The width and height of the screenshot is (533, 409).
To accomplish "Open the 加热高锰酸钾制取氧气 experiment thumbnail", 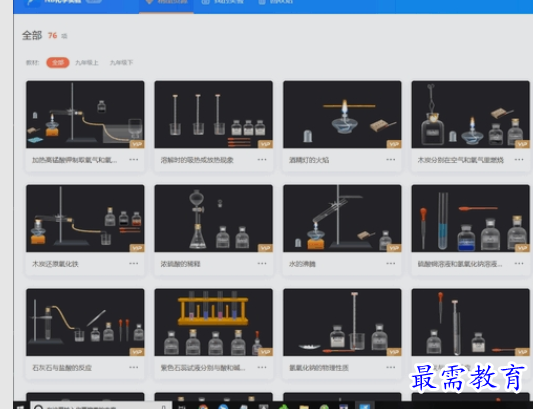I will (x=85, y=114).
